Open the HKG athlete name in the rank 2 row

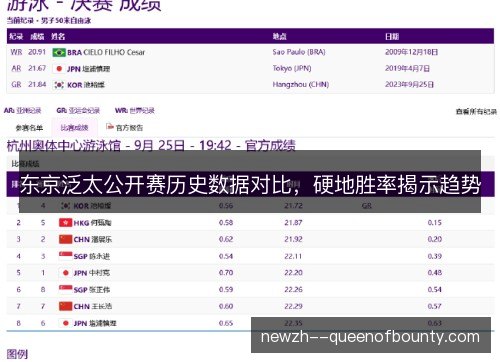pos(92,223)
